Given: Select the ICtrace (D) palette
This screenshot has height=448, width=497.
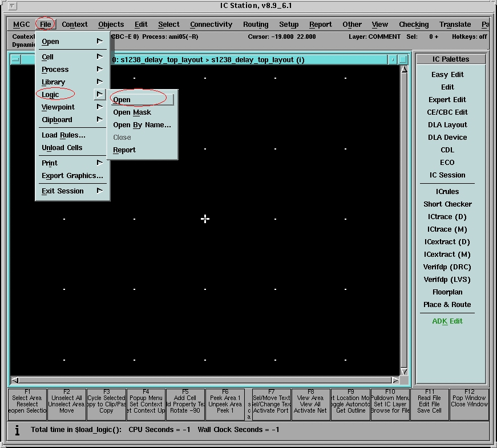Looking at the screenshot, I should tap(447, 217).
